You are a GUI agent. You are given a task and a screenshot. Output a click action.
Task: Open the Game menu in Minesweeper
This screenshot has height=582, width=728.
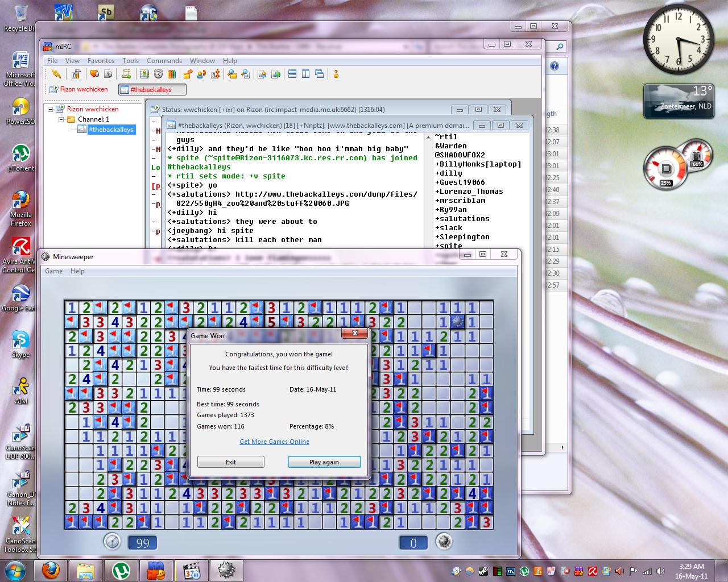tap(53, 271)
